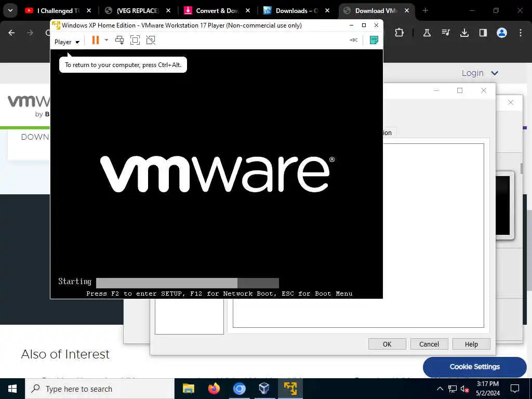Screen dimensions: 532x399
Task: Open media controls icon in Chrome
Action: click(x=446, y=33)
